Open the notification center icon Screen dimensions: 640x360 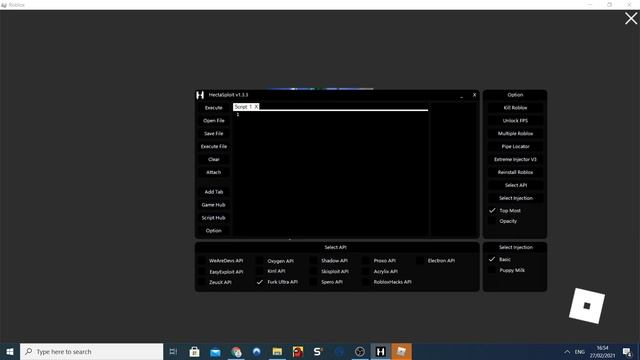click(627, 352)
